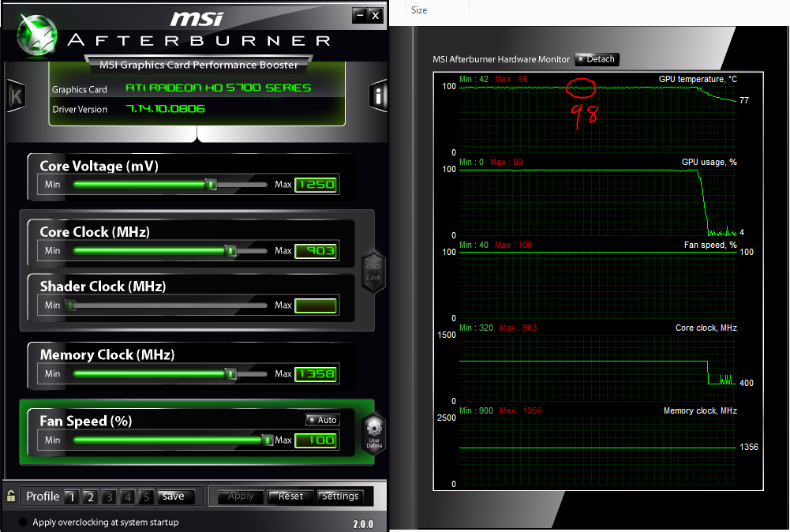790x532 pixels.
Task: Click the MSI Afterburner dragon logo
Action: click(36, 34)
